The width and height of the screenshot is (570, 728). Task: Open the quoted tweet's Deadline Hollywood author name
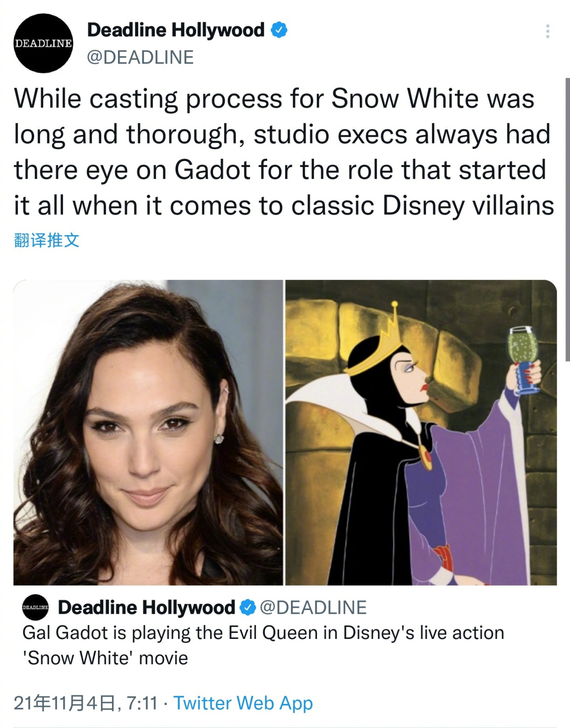pyautogui.click(x=146, y=607)
